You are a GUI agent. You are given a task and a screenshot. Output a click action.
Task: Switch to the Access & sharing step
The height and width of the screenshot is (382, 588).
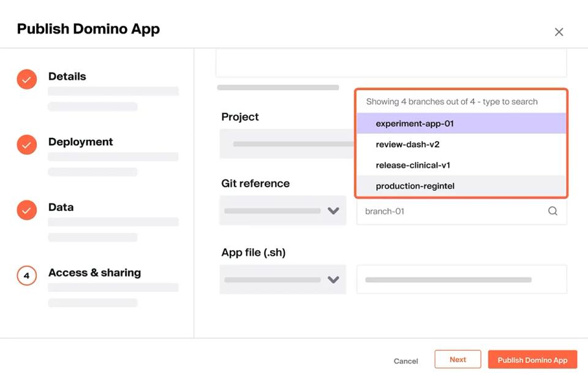coord(95,272)
